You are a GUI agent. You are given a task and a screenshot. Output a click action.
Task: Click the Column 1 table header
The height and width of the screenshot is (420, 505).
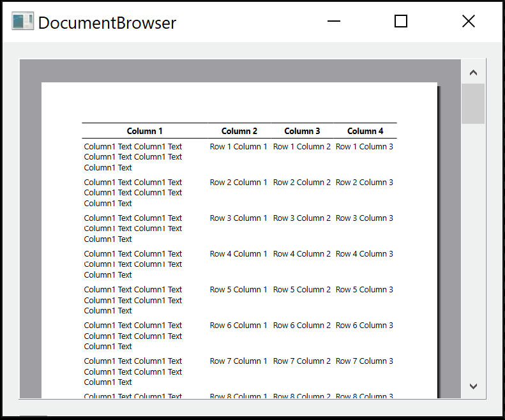(145, 131)
